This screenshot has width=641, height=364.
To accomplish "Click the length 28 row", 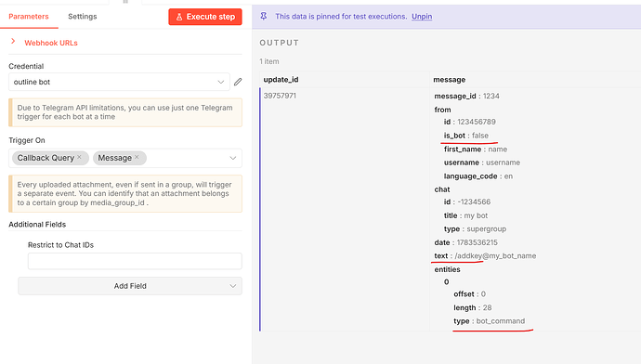I will click(472, 307).
